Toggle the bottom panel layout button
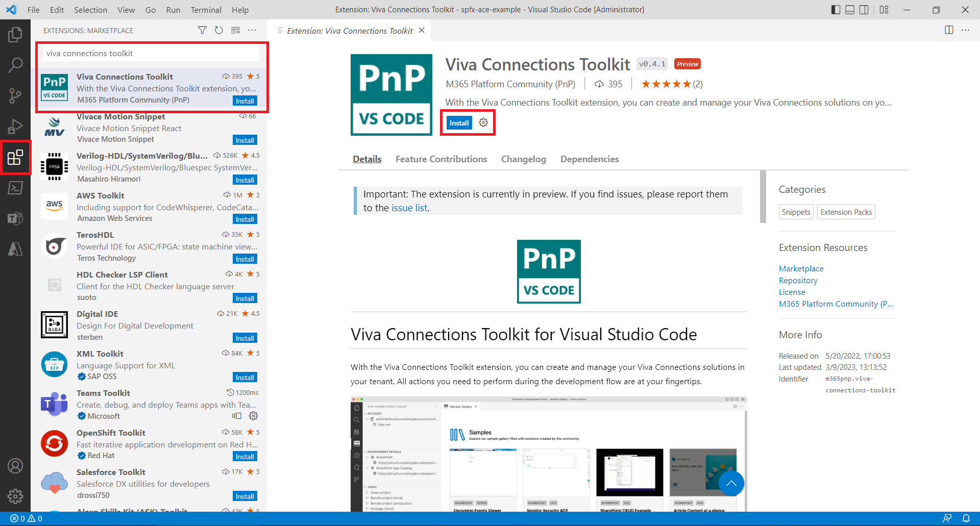 (850, 10)
